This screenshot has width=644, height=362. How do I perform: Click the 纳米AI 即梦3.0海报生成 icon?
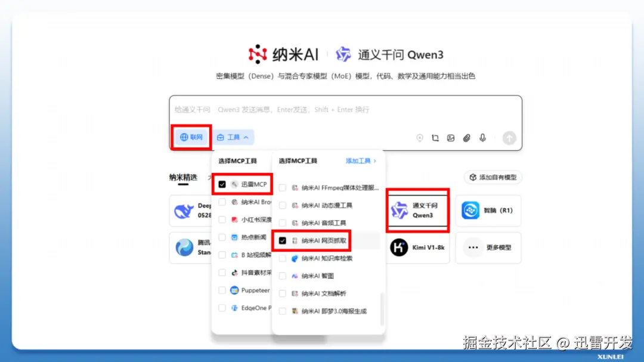coord(295,311)
